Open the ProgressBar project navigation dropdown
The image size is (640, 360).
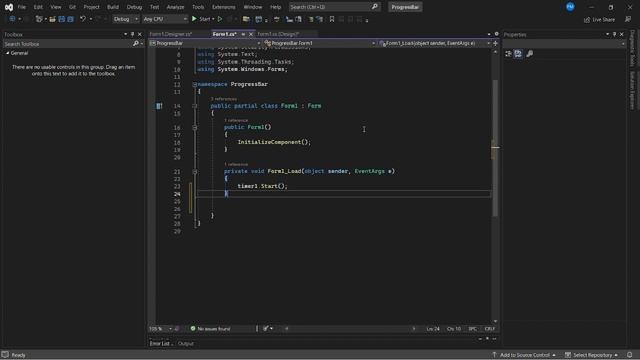(205, 43)
